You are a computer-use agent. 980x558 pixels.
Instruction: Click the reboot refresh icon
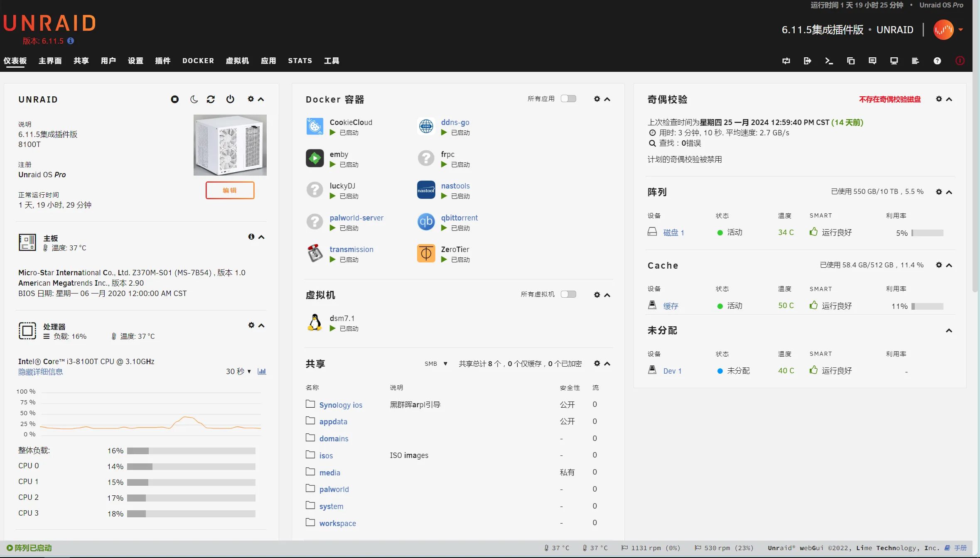click(211, 99)
